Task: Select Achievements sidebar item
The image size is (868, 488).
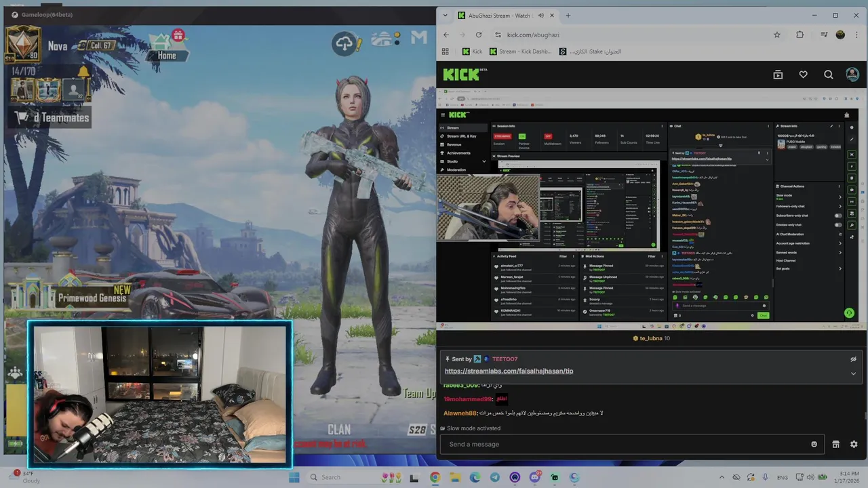Action: coord(463,153)
